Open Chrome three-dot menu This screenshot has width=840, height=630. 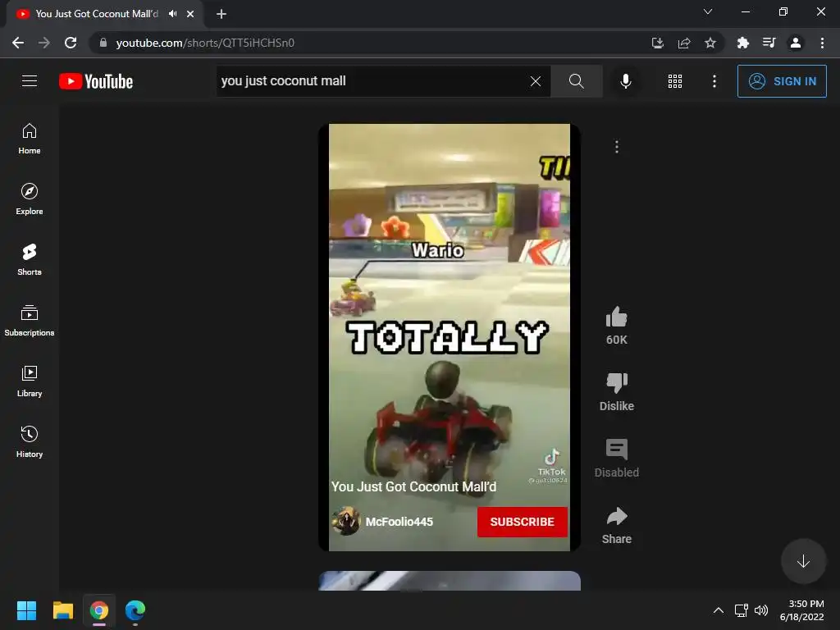click(822, 43)
